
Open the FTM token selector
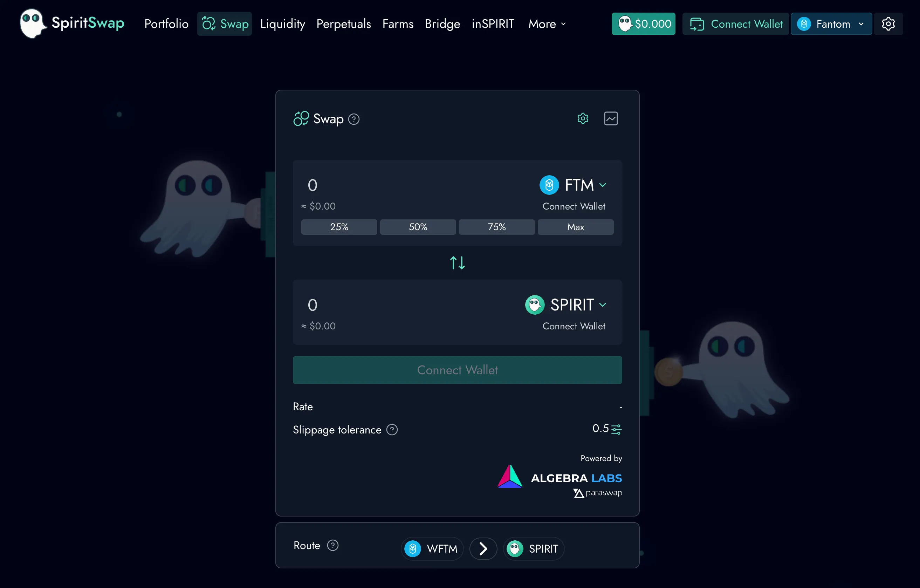(572, 185)
